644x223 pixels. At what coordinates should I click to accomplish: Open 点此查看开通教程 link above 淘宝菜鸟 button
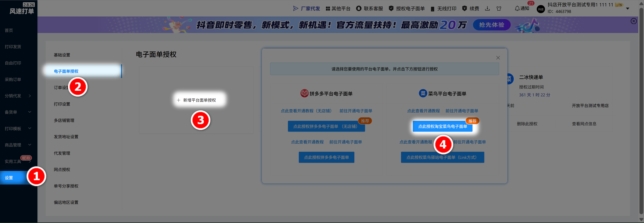click(x=423, y=111)
